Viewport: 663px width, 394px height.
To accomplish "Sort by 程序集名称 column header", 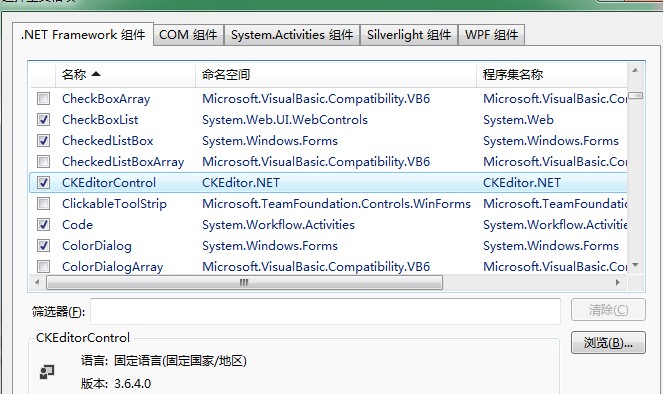I will click(x=552, y=75).
